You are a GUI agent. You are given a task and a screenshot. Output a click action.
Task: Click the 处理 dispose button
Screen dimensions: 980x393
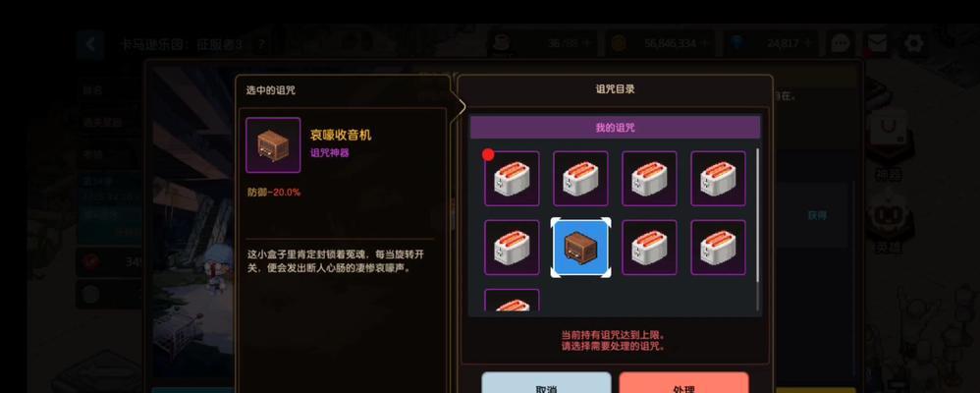(x=683, y=383)
